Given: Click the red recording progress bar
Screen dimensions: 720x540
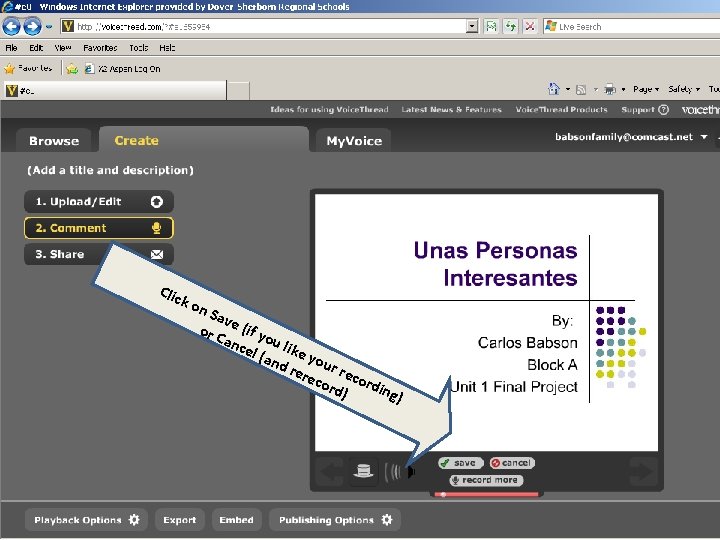Looking at the screenshot, I should tap(486, 495).
